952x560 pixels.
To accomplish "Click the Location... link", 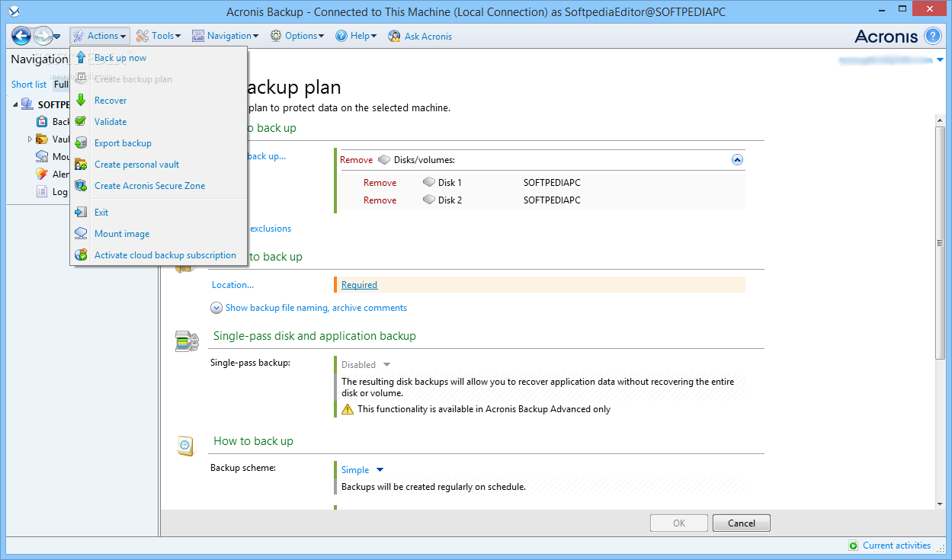I will tap(232, 285).
